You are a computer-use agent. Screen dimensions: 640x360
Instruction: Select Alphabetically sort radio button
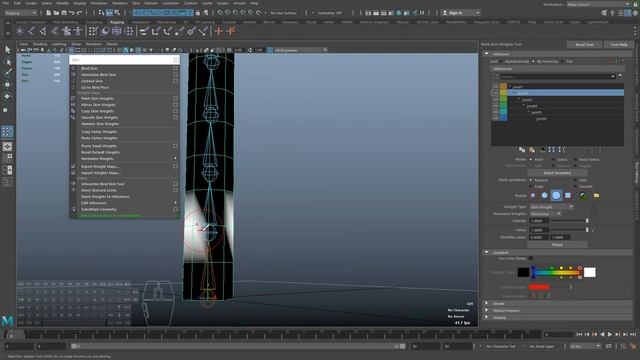(501, 62)
